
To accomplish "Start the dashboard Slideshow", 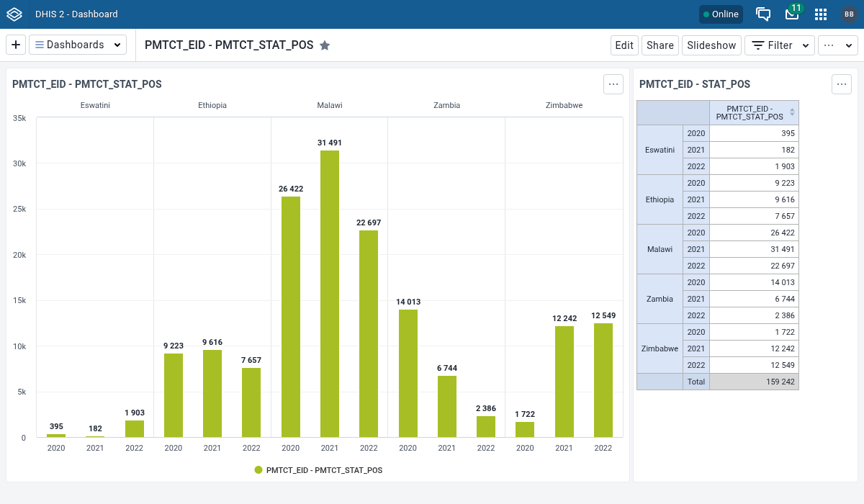I will (711, 45).
